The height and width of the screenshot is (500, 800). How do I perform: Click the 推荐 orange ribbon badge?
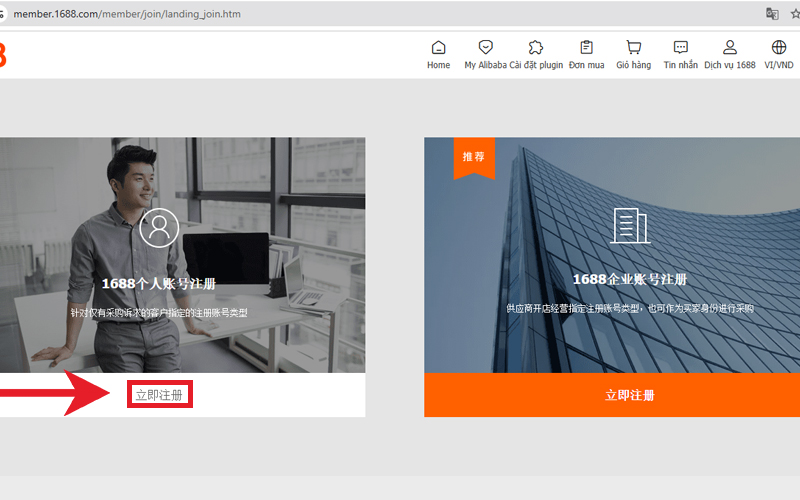coord(474,158)
